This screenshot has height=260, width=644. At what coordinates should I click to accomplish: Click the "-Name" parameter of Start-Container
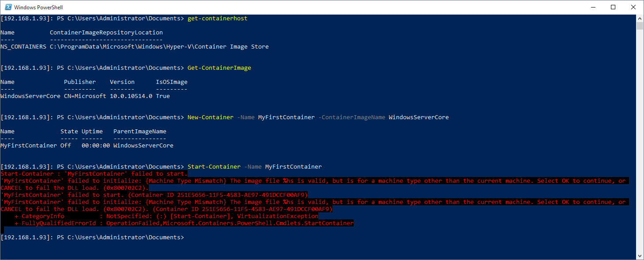click(253, 167)
